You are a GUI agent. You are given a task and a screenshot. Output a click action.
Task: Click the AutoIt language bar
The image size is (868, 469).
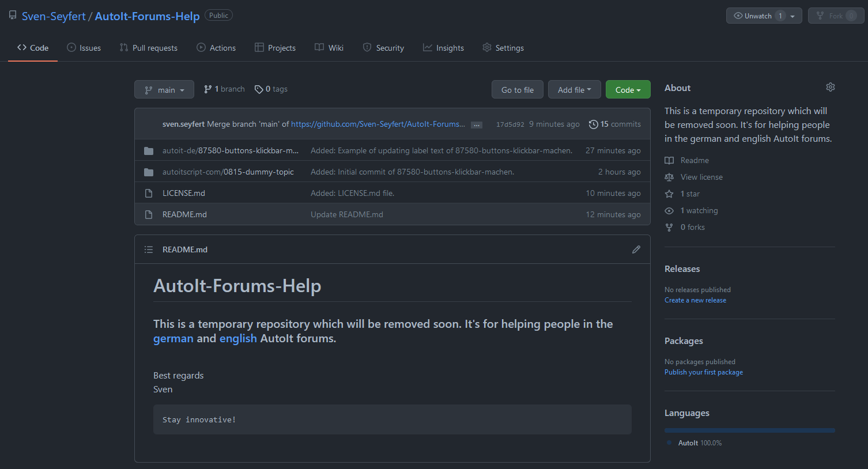pyautogui.click(x=749, y=430)
